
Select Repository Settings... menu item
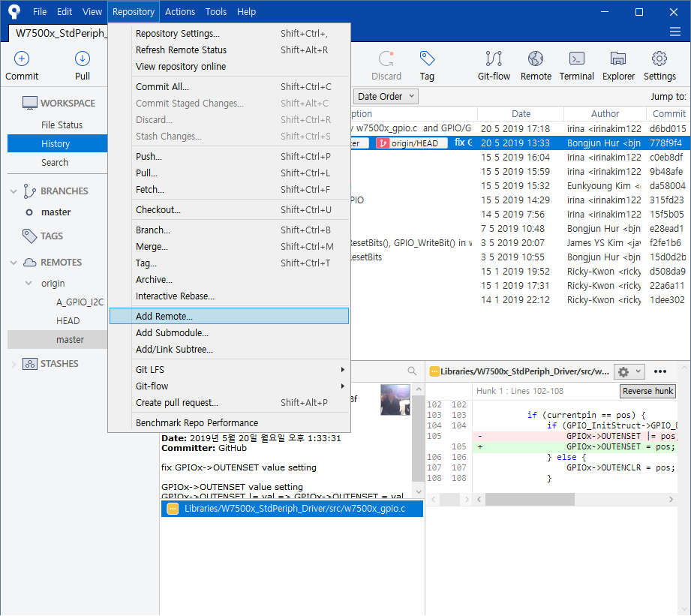(x=229, y=34)
